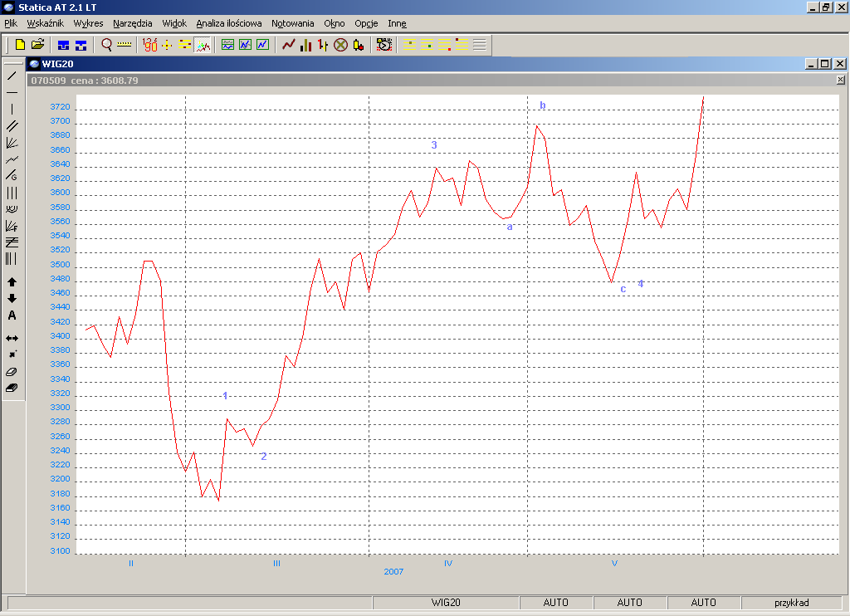Open the Wskaźnik menu
This screenshot has height=616, width=850.
45,23
